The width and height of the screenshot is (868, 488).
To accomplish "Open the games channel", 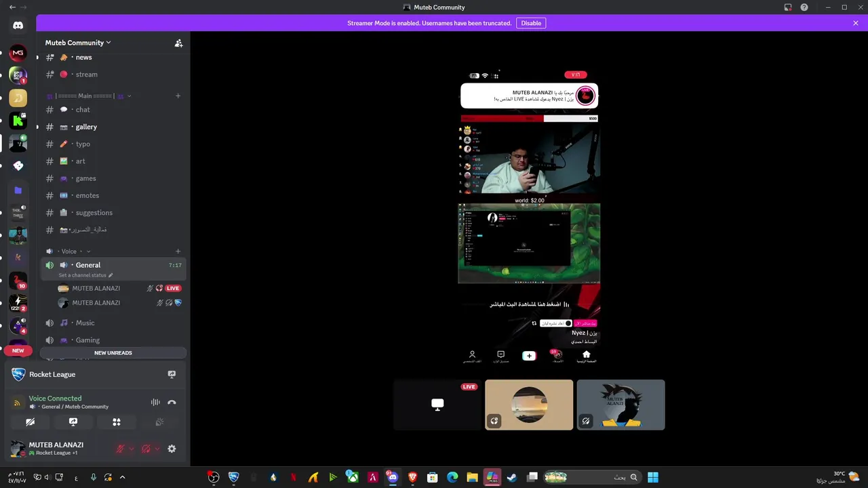I will [x=112, y=178].
